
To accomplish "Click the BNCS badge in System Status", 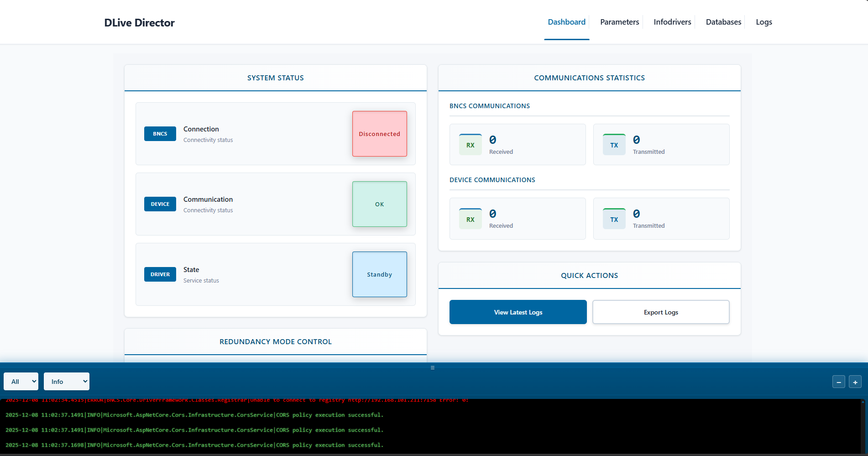I will click(x=160, y=134).
